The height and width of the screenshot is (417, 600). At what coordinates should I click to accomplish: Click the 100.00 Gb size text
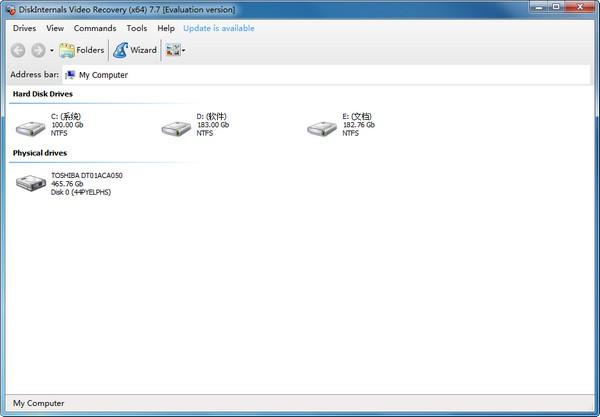(x=67, y=125)
